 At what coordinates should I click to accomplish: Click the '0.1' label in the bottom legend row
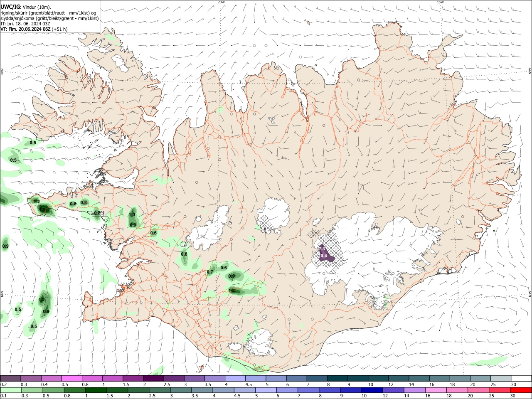coord(3,396)
